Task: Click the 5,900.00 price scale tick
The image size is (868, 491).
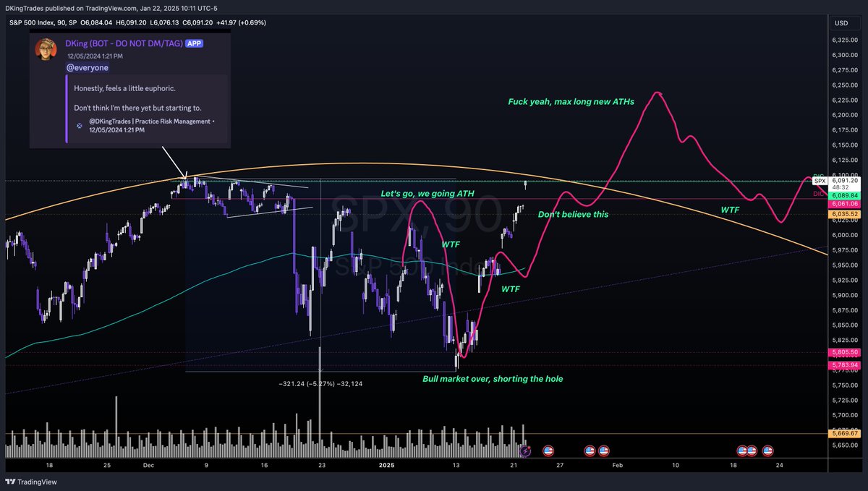Action: 845,295
